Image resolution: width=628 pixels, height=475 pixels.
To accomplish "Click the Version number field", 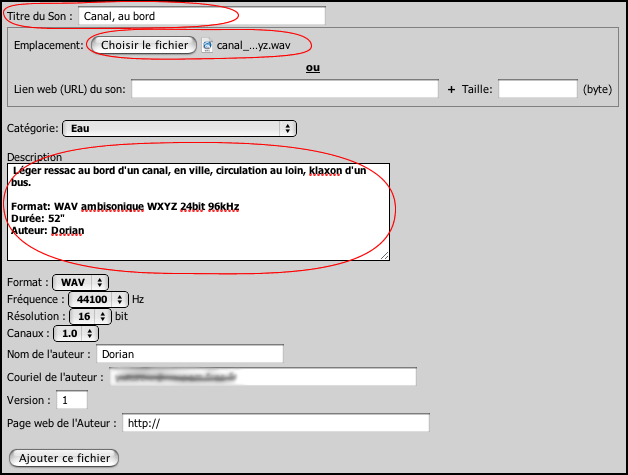I will pyautogui.click(x=72, y=400).
